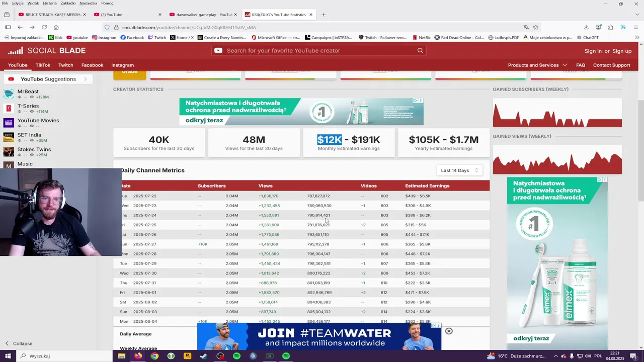Collapse the left sidebar
The width and height of the screenshot is (644, 362).
19,343
